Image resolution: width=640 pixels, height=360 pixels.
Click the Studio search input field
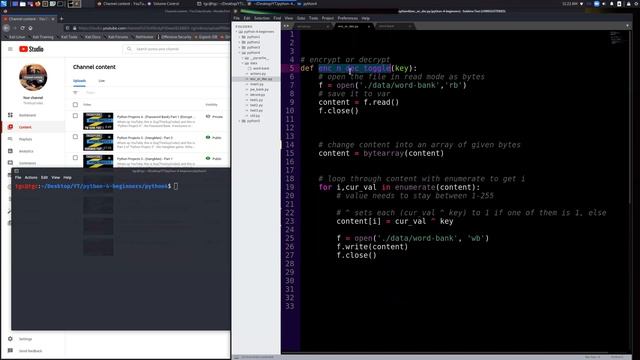tap(180, 49)
